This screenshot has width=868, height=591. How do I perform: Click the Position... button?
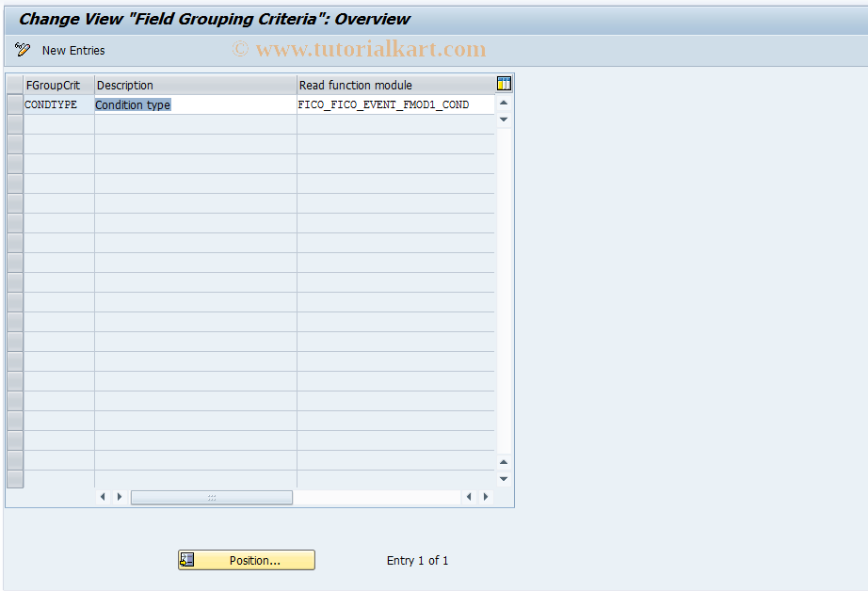coord(247,560)
